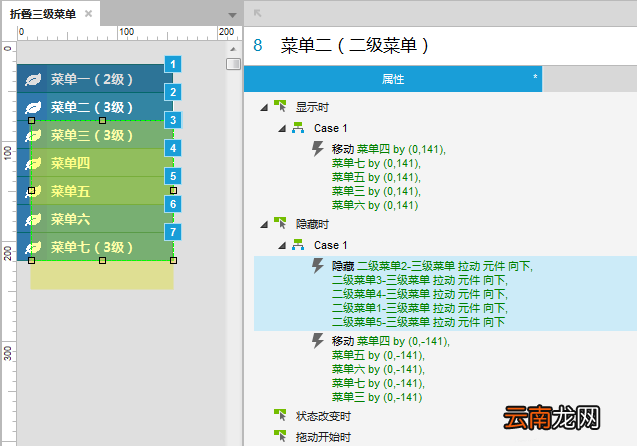Click the 拖动开始时 event icon
The image size is (637, 446).
[280, 436]
